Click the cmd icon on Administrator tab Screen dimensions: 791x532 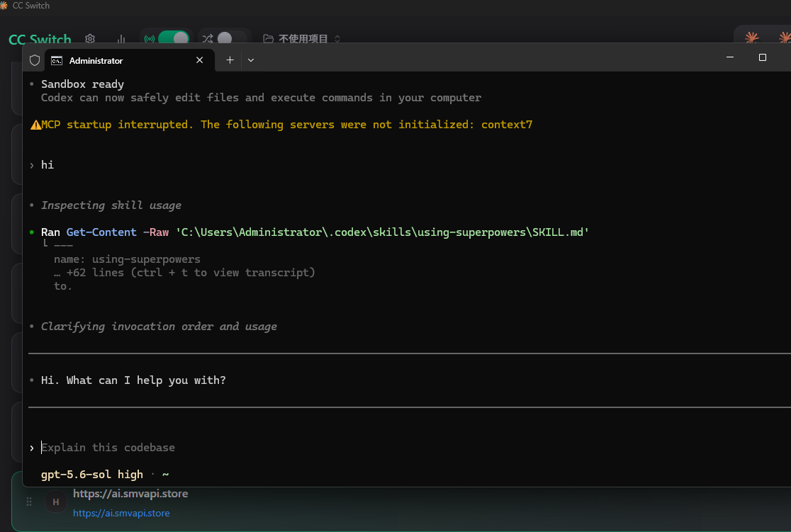(57, 60)
